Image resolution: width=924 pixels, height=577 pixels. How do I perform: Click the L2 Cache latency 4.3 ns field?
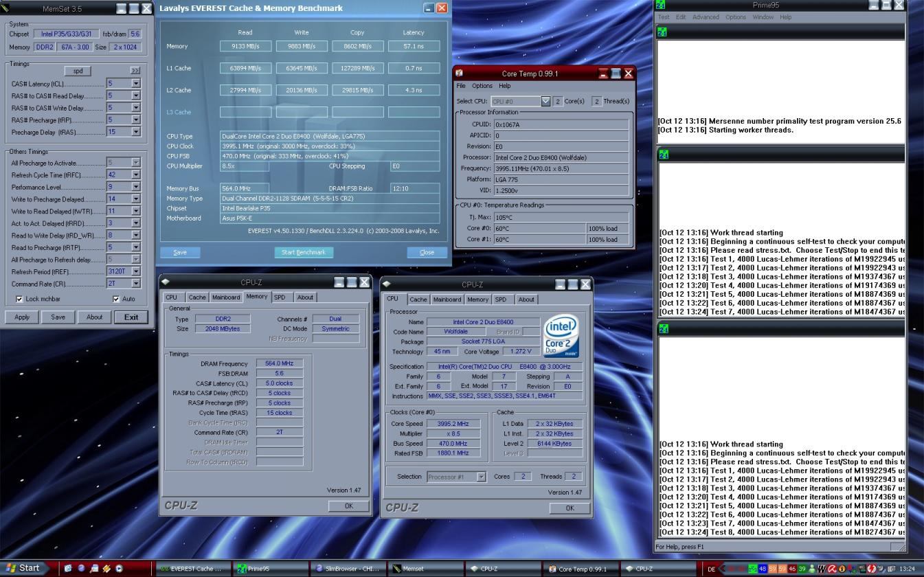(x=414, y=90)
